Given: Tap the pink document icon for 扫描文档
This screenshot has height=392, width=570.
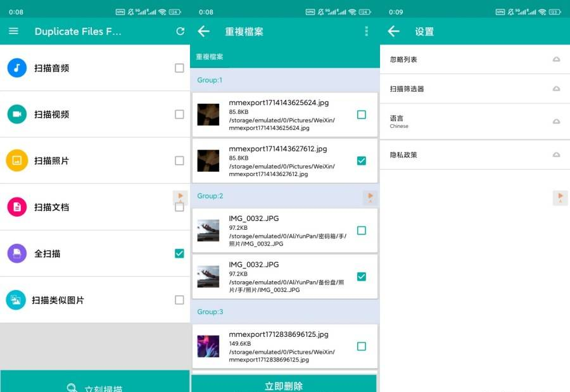Looking at the screenshot, I should point(16,207).
